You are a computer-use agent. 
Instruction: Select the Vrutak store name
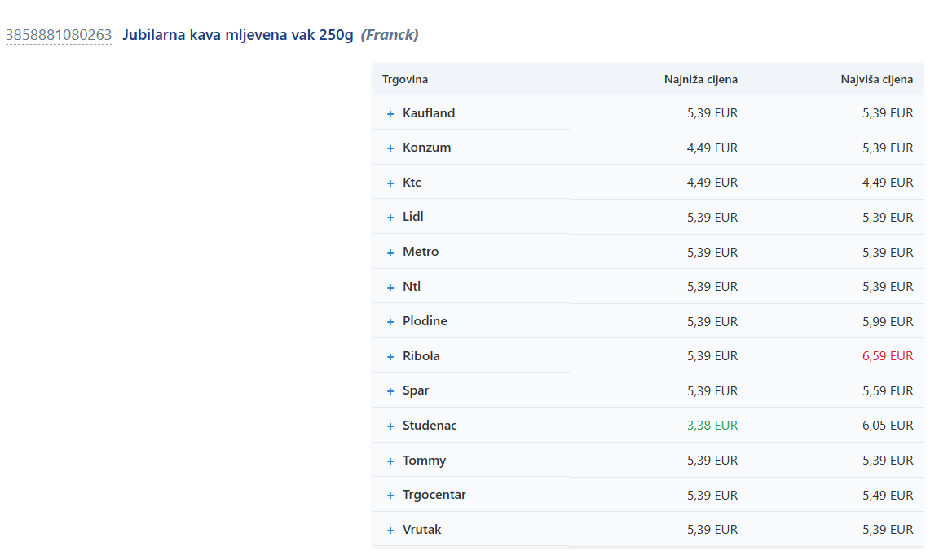[x=421, y=530]
